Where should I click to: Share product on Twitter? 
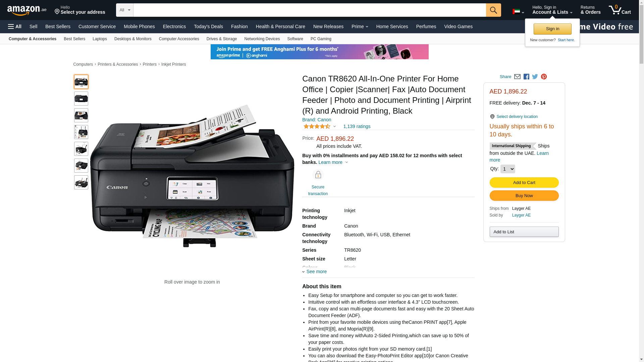535,77
